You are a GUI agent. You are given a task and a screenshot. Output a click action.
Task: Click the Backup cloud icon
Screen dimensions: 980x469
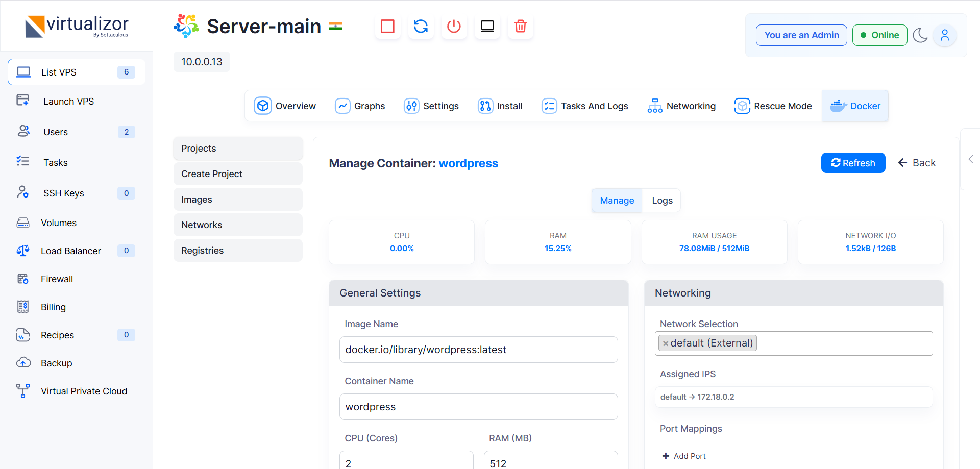tap(23, 362)
